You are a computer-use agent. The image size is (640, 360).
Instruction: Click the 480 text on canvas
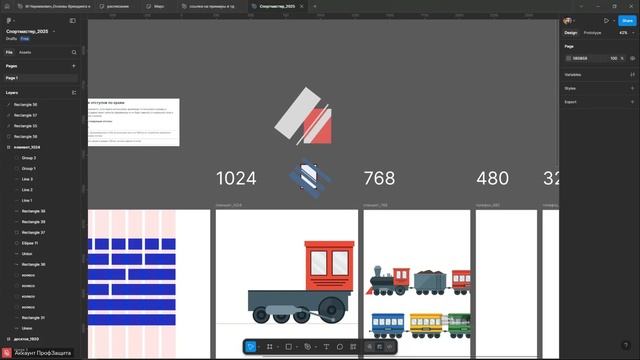point(492,178)
